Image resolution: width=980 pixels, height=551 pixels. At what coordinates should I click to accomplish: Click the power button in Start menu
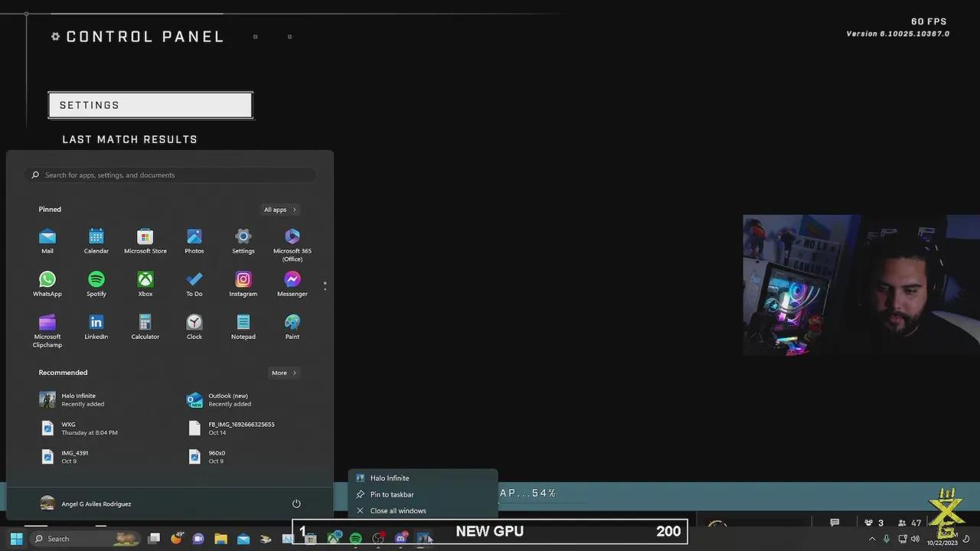tap(296, 504)
